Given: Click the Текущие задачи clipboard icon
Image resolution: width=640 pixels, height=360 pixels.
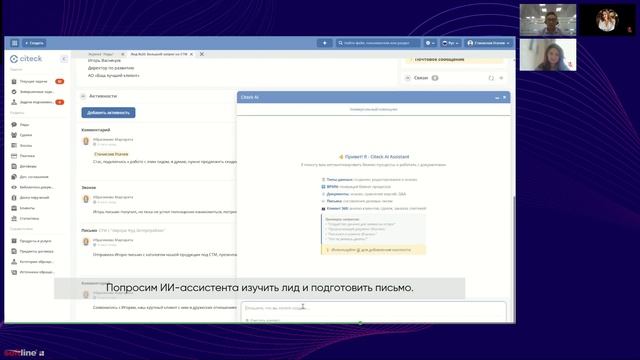Looking at the screenshot, I should 14,81.
